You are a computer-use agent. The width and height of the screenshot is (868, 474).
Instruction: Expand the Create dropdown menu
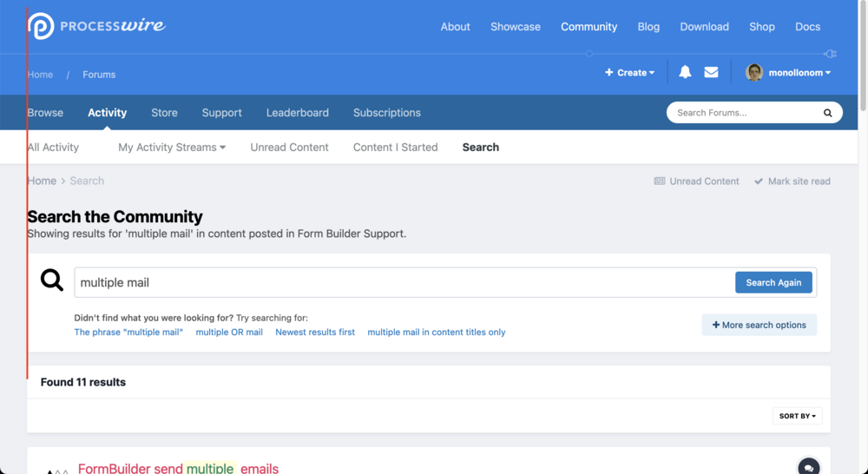[x=630, y=73]
